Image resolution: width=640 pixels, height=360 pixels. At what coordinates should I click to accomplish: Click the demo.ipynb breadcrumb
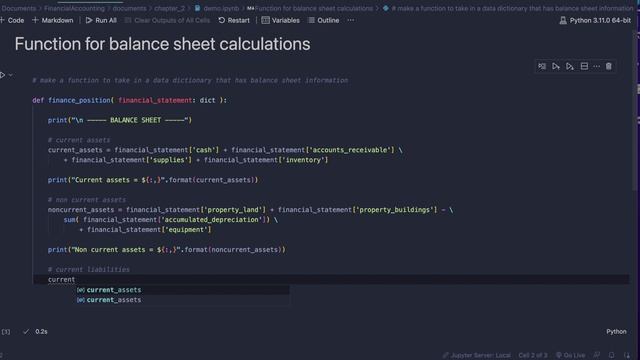point(217,8)
